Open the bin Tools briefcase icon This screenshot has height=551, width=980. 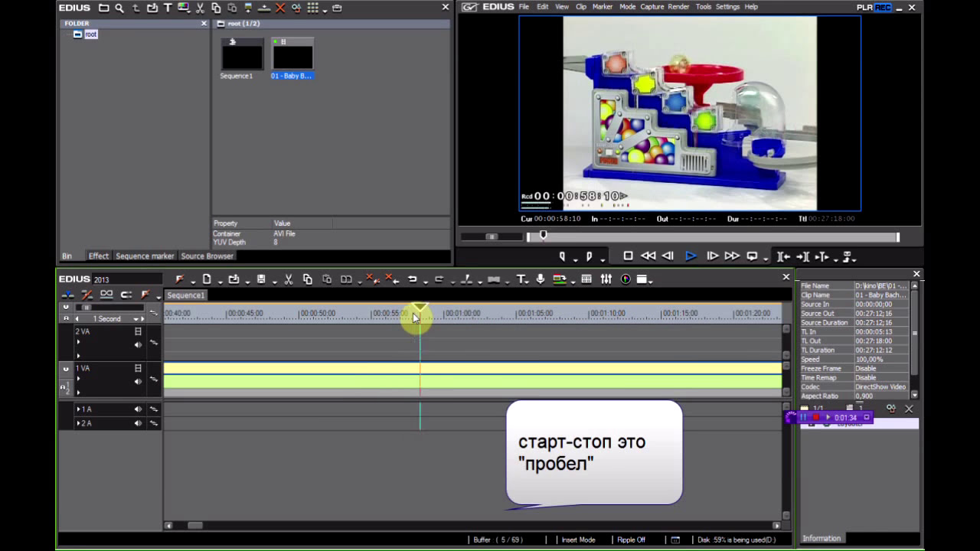pos(337,8)
